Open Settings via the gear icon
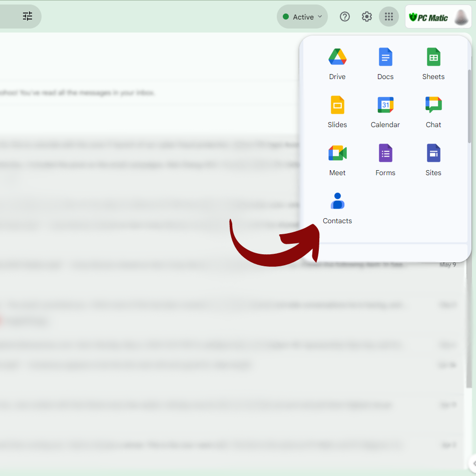 [x=367, y=17]
